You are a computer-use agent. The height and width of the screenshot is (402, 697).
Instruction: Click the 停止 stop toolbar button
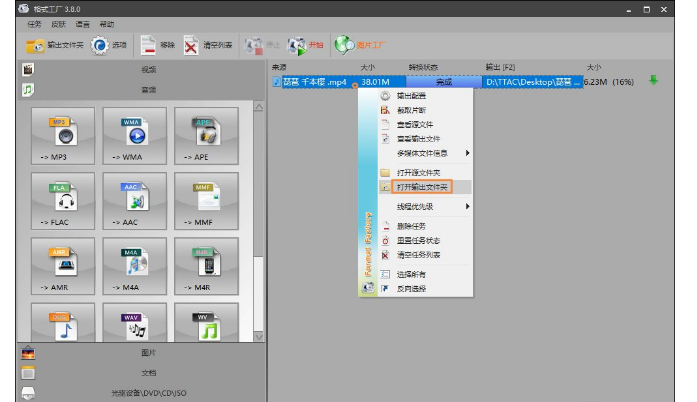(262, 45)
